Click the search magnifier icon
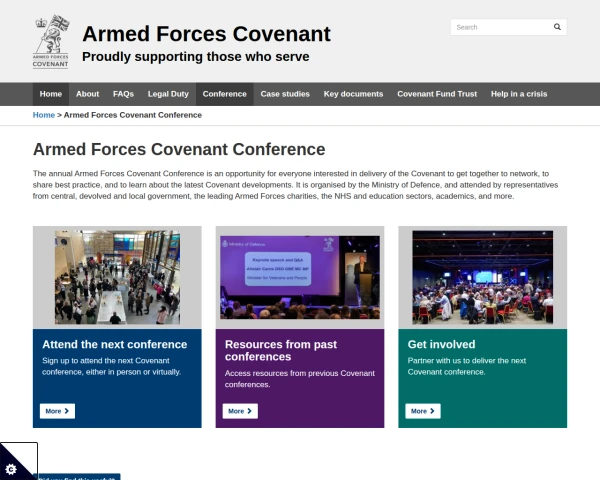600x480 pixels. 558,27
